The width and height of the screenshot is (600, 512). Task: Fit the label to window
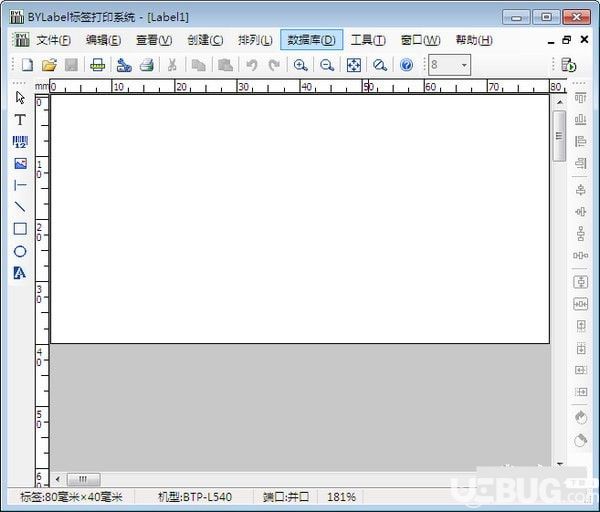(354, 65)
